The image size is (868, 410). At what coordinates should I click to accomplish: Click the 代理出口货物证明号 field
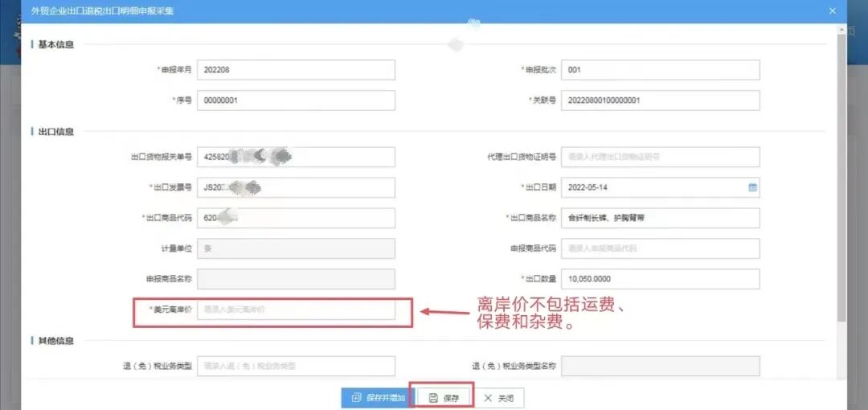pyautogui.click(x=661, y=157)
